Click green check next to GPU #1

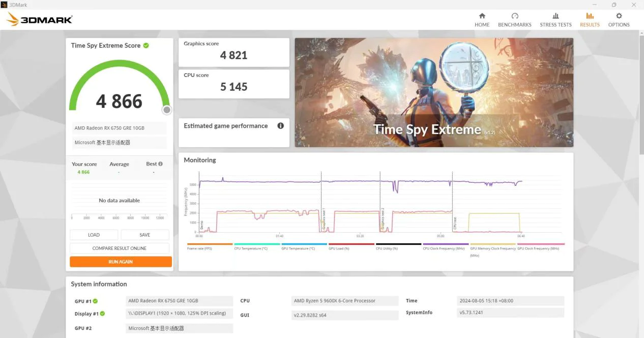pos(95,301)
